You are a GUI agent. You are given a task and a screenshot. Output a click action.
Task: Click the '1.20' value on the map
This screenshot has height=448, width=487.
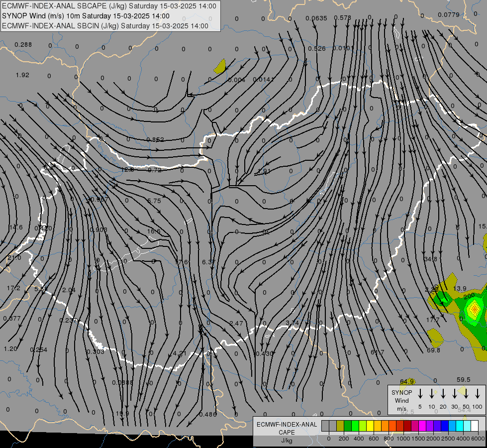point(10,349)
